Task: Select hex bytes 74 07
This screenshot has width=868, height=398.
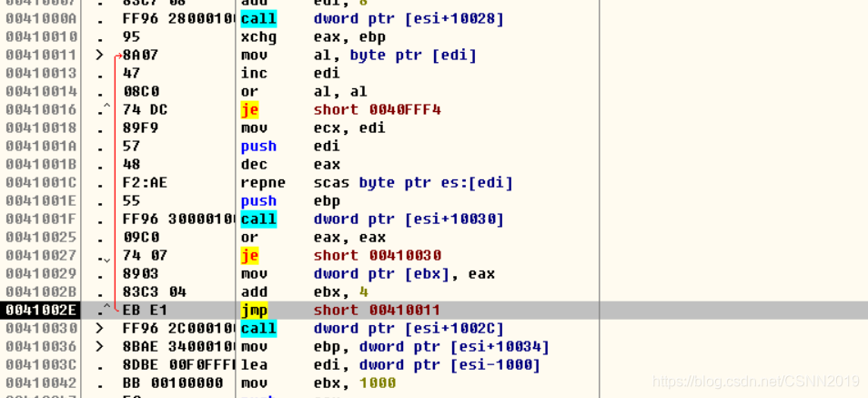Action: 146,256
